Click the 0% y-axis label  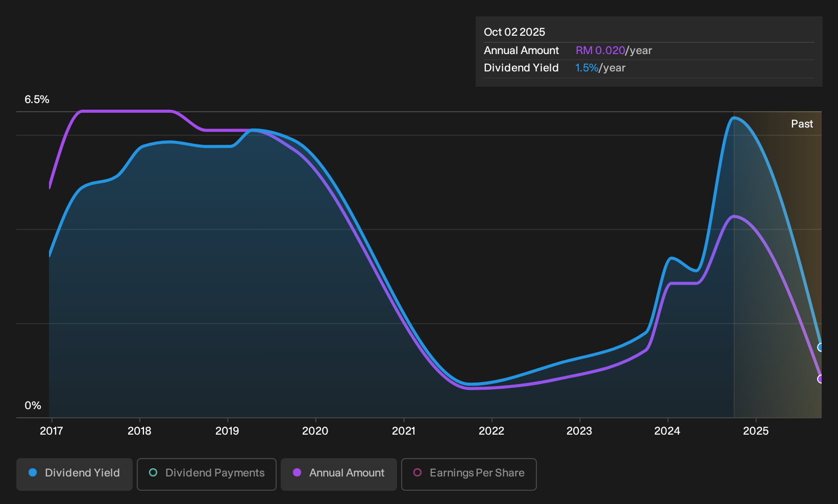tap(33, 406)
